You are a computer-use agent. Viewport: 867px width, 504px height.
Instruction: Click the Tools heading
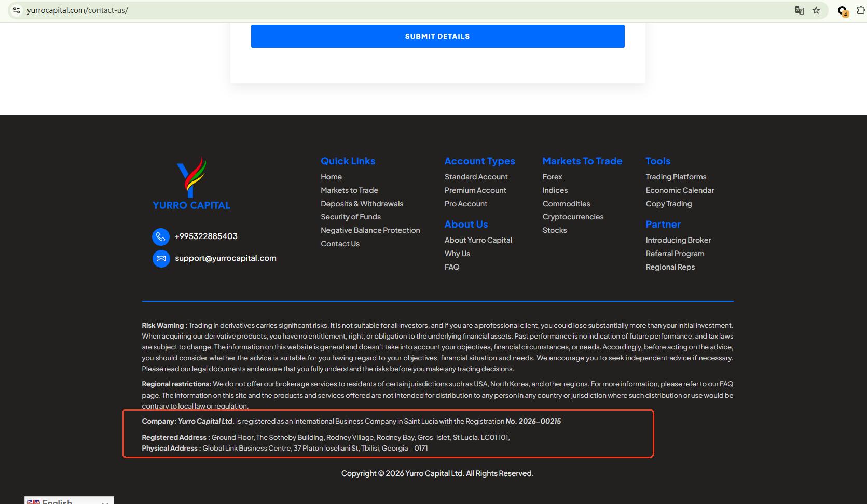658,161
